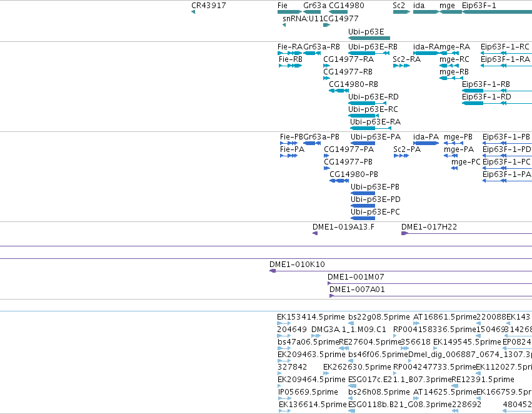Image resolution: width=532 pixels, height=414 pixels.
Task: Click the CR43917 gene label
Action: 208,6
